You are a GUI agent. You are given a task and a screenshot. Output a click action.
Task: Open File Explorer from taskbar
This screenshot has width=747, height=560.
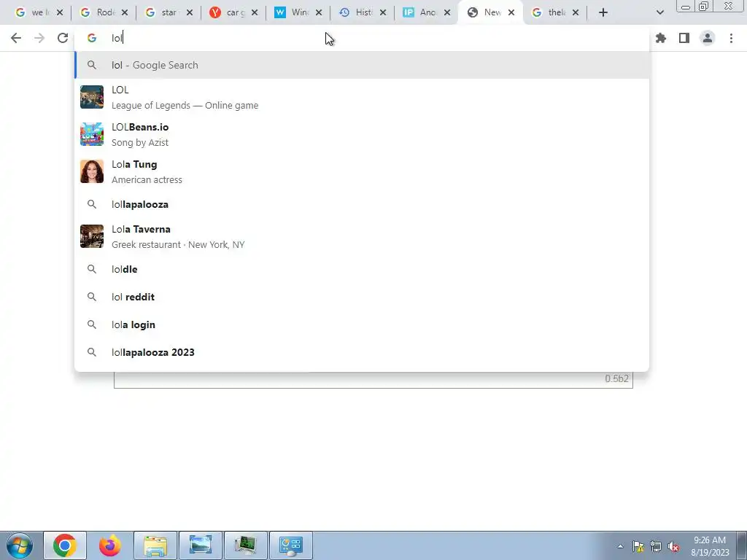[155, 545]
